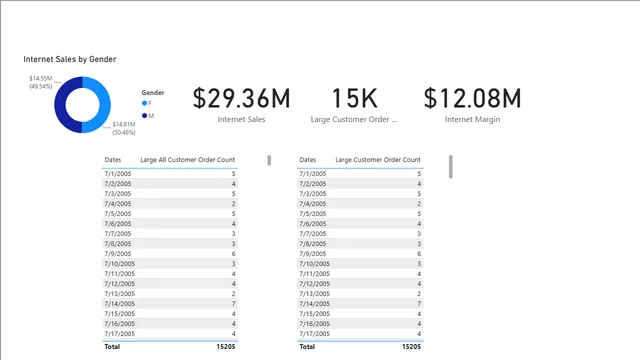The height and width of the screenshot is (360, 640).
Task: Sort by Large Customer Order Count header
Action: tap(378, 160)
